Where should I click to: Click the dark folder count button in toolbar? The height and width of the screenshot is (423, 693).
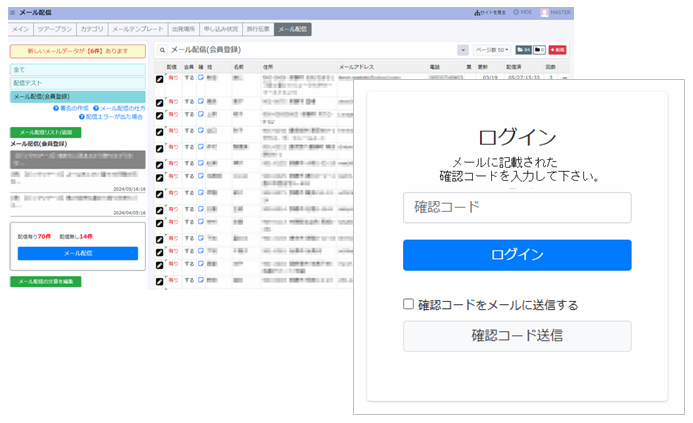click(538, 49)
